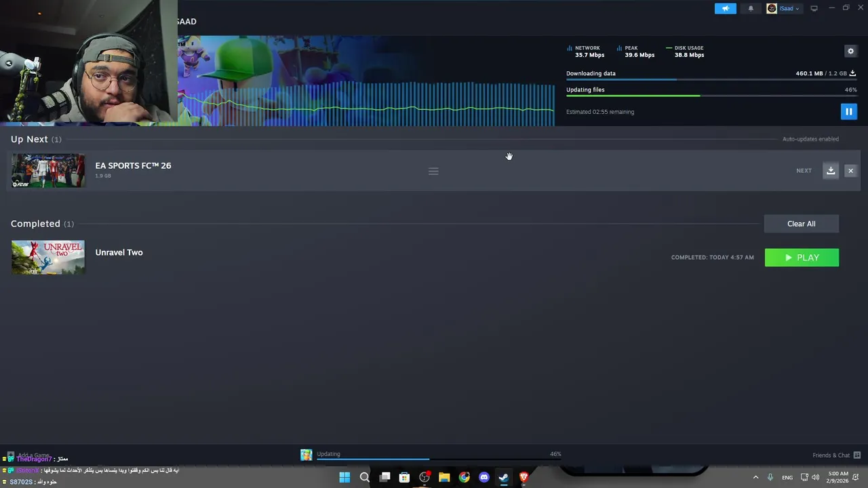The height and width of the screenshot is (488, 868).
Task: Click the microphone tray icon
Action: tap(770, 477)
